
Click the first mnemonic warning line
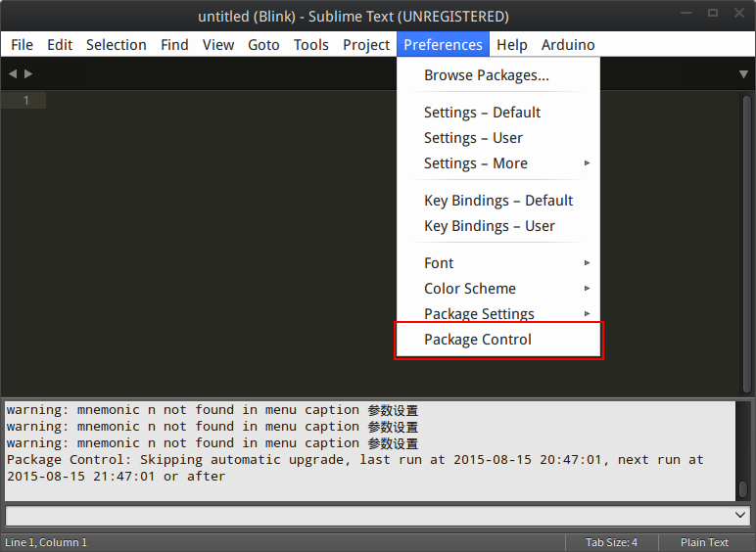point(213,410)
